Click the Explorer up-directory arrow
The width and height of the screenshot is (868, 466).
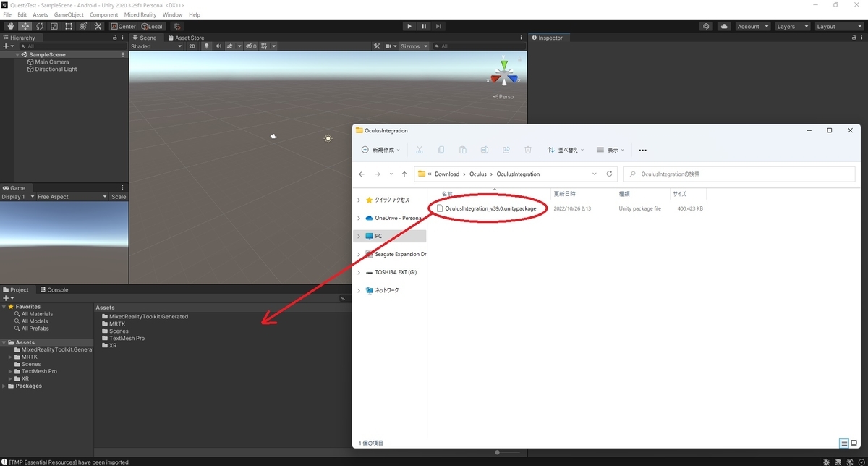click(404, 174)
